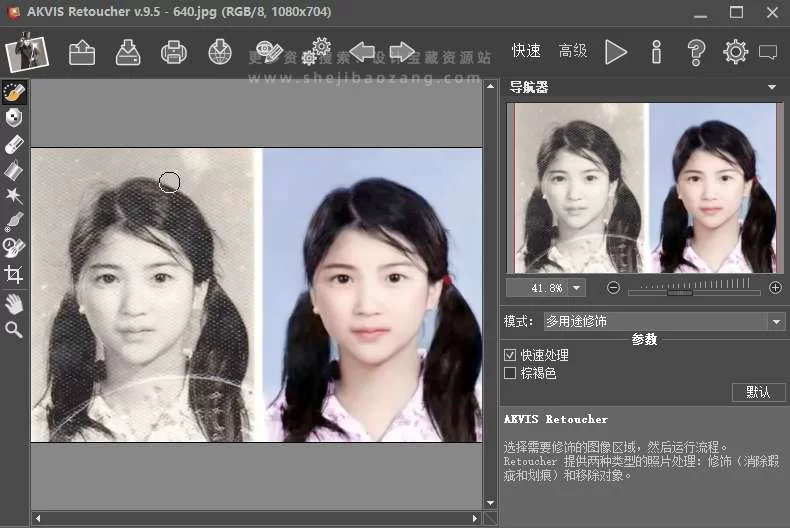The image size is (790, 528).
Task: Click the 默认 defaults button
Action: click(758, 392)
